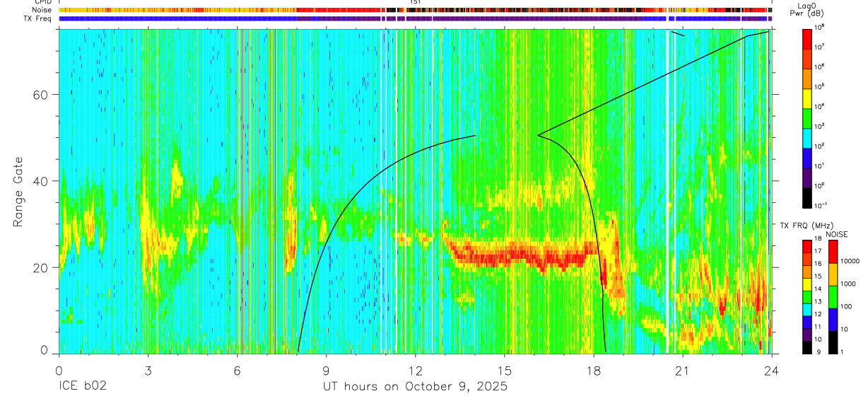Screen dimensions: 868x401
Task: Click the green 13–14 MHz segment of TX FRQ colorbar
Action: (808, 297)
